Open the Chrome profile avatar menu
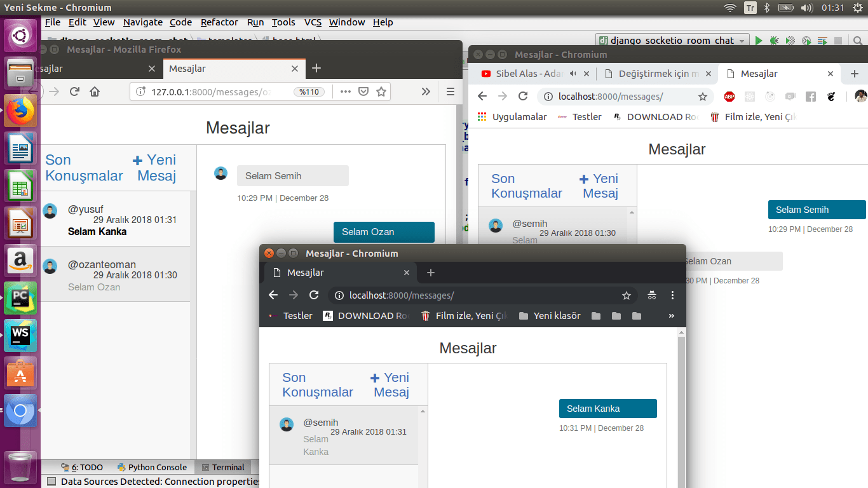The height and width of the screenshot is (488, 868). (861, 96)
